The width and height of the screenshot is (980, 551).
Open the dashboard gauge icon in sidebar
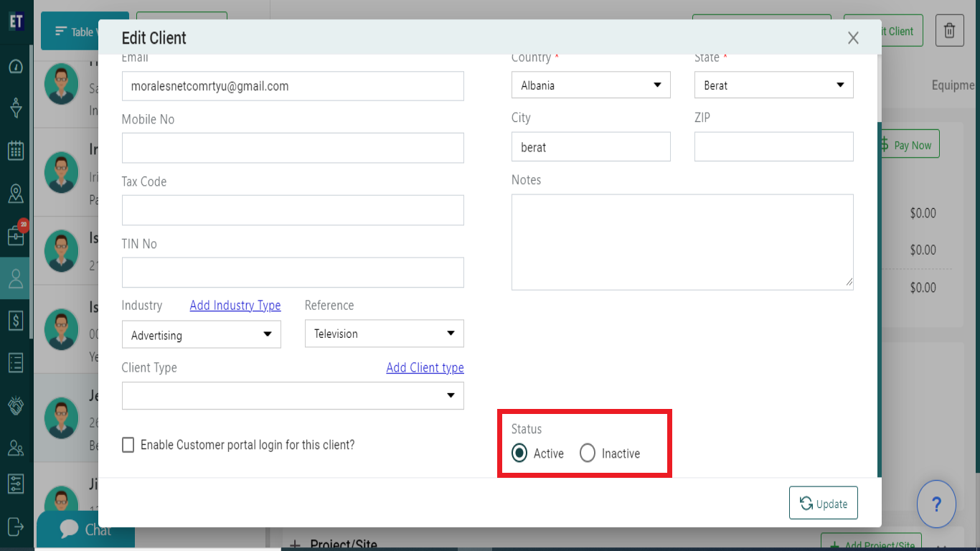(x=16, y=67)
